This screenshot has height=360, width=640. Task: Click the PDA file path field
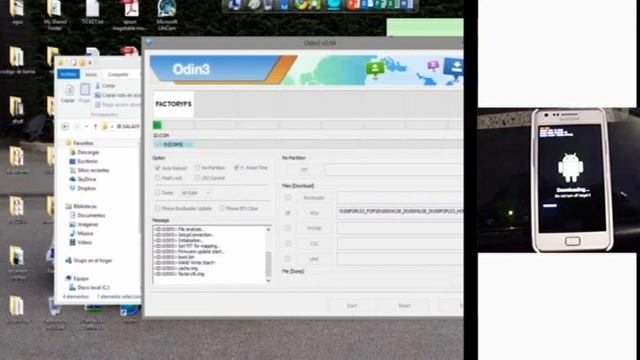tap(400, 212)
